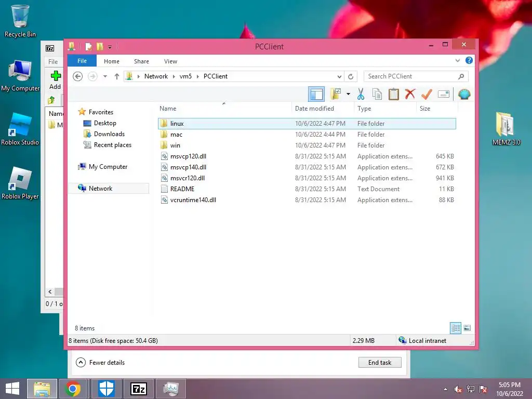Open My Computer in the navigation pane
The width and height of the screenshot is (532, 399).
click(x=108, y=167)
